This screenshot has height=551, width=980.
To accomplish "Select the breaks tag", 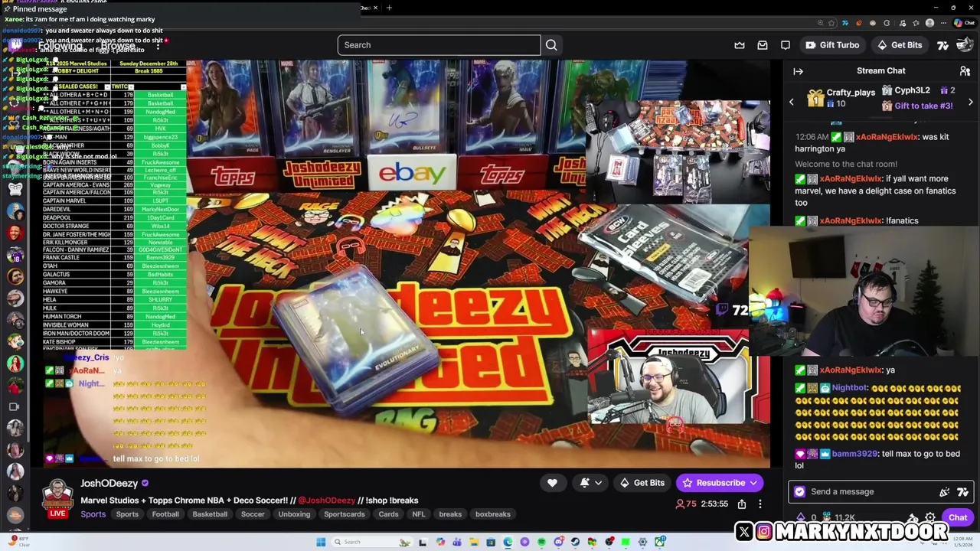I will 450,514.
